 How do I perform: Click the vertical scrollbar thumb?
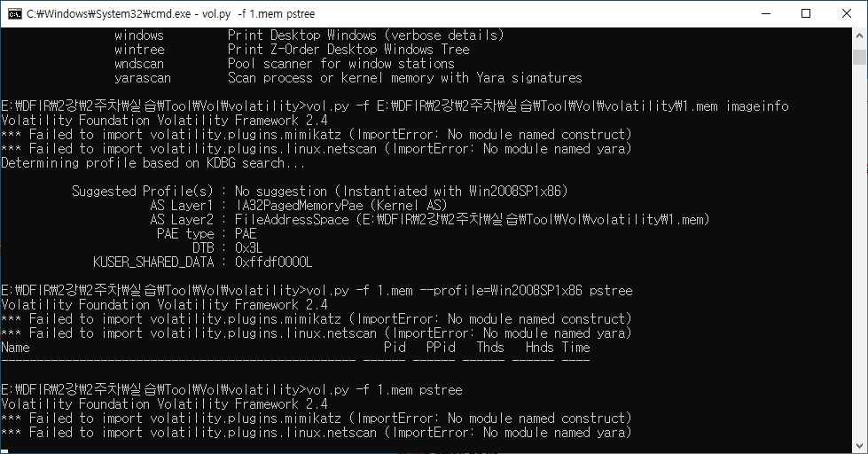click(859, 57)
